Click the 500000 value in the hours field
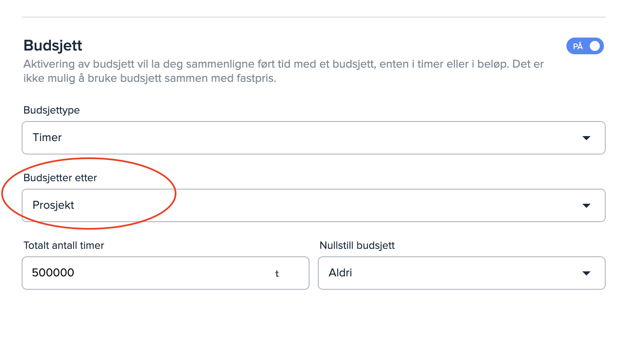The height and width of the screenshot is (339, 644). [x=53, y=273]
